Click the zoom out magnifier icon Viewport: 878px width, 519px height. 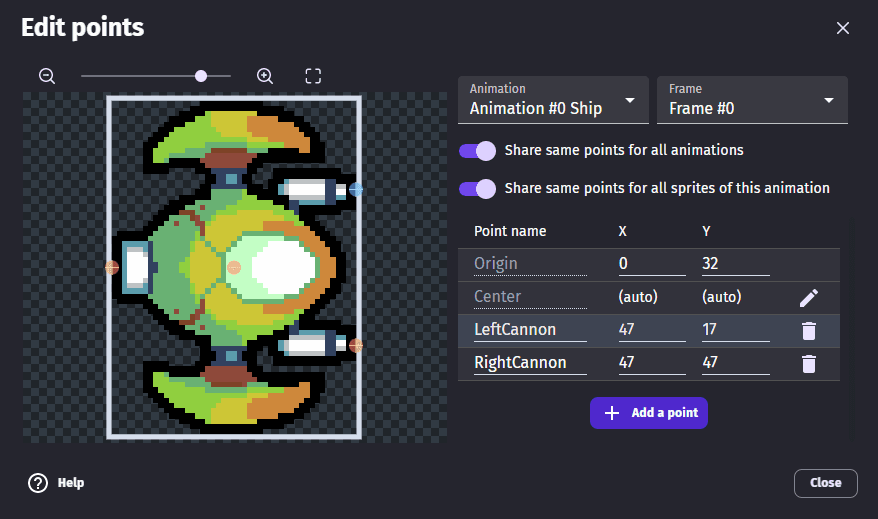pyautogui.click(x=47, y=76)
